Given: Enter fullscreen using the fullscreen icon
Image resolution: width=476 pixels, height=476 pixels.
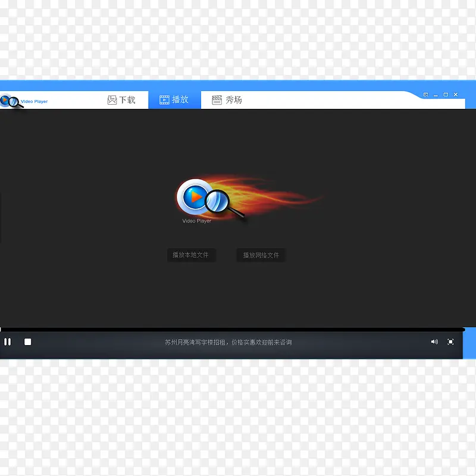Looking at the screenshot, I should [x=450, y=342].
